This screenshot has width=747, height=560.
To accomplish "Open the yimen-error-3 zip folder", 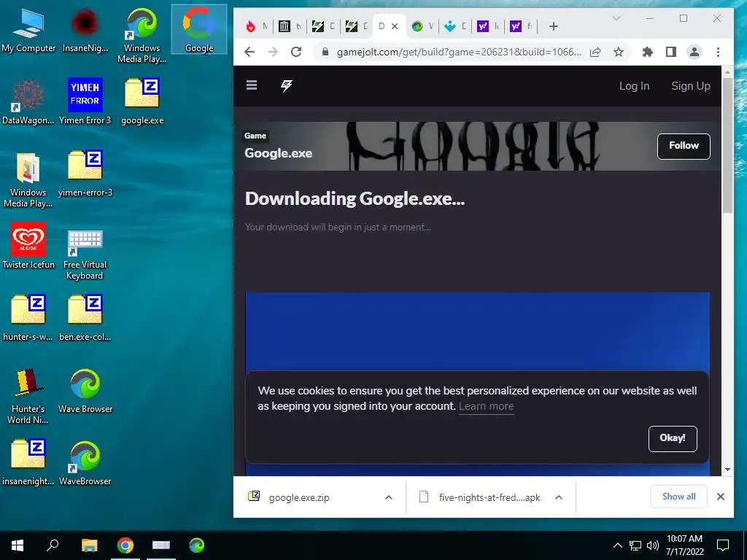I will (x=85, y=174).
